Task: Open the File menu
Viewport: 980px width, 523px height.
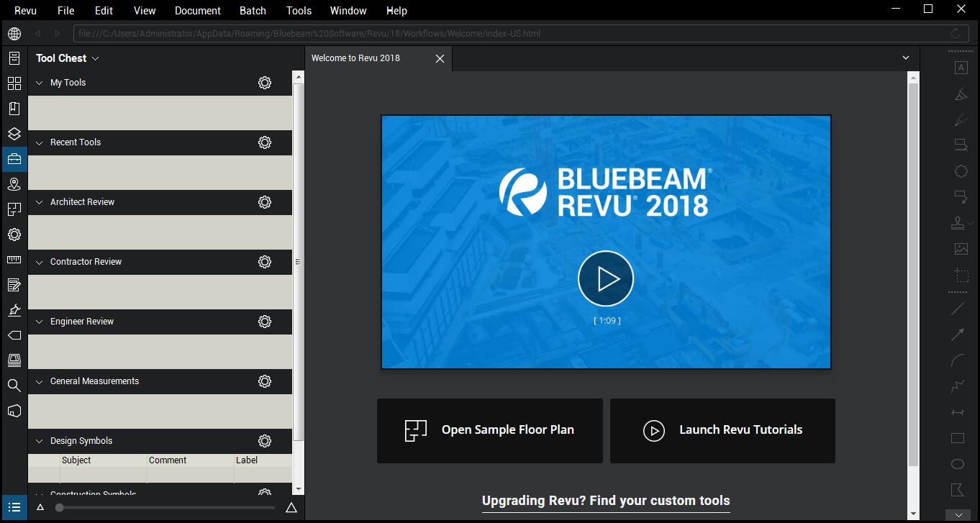Action: coord(66,11)
